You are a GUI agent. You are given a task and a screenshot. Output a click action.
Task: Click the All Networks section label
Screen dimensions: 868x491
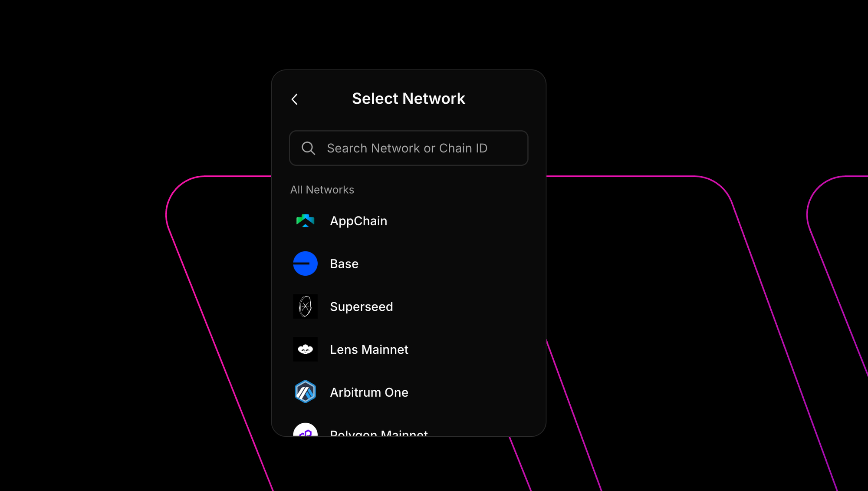tap(322, 189)
